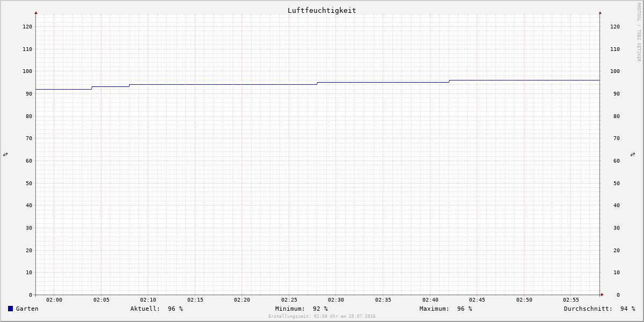Click the 120 label on right axis
Viewport: 644px width, 322px height.
pos(615,27)
